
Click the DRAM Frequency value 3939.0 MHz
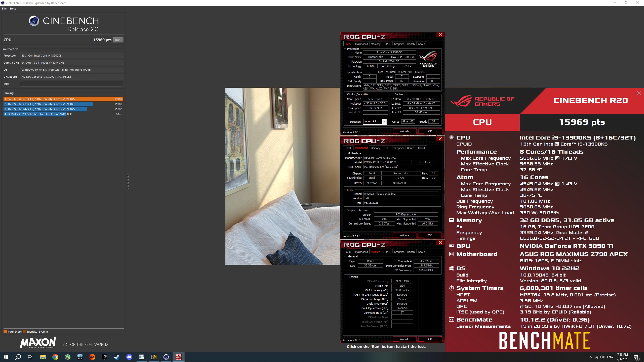402,281
